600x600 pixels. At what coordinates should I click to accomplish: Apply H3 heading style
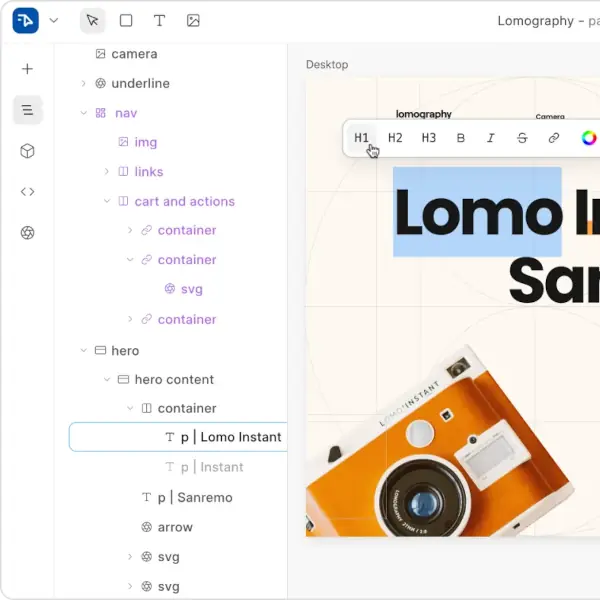(429, 138)
